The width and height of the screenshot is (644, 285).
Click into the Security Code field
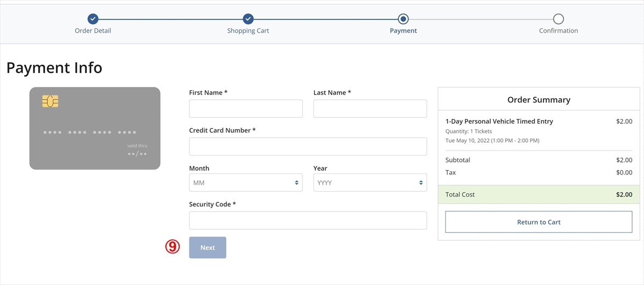(x=308, y=220)
